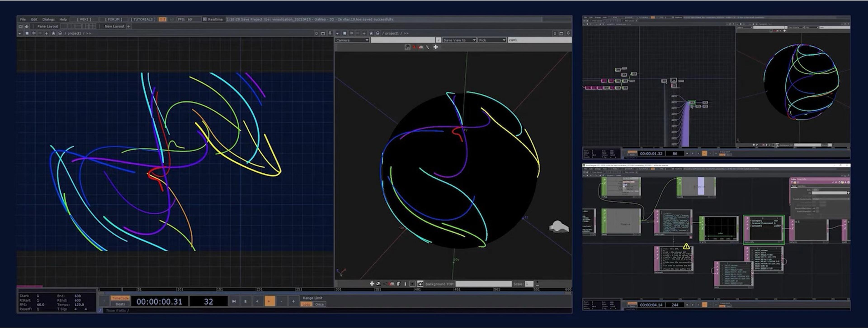Open the Save View to dropdown

[x=459, y=40]
